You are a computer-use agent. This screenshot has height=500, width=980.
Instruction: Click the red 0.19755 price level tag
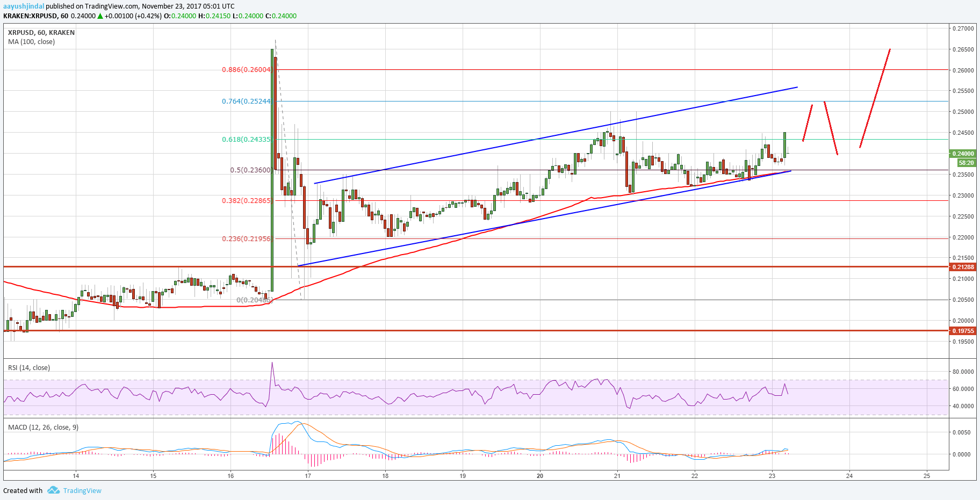[x=963, y=331]
